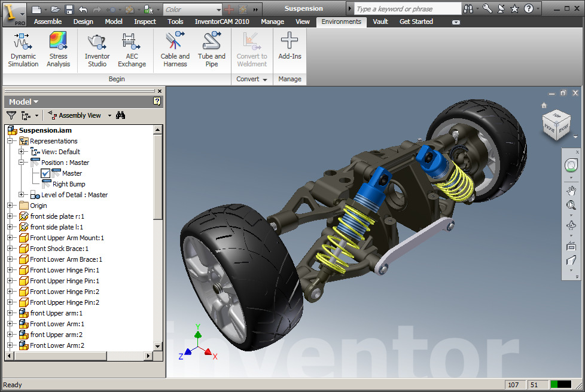Activate the Pan tool in the navigation bar
Viewport: 585px width, 392px height.
pyautogui.click(x=571, y=190)
